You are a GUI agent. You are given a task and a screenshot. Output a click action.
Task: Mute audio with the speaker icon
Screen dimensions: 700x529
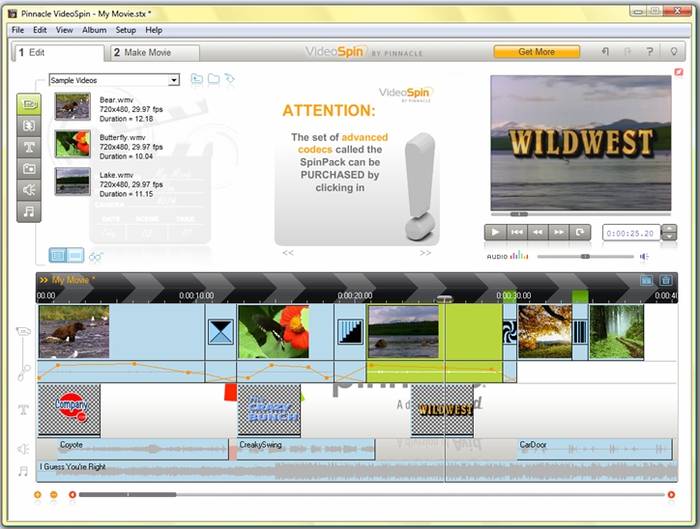pos(645,256)
